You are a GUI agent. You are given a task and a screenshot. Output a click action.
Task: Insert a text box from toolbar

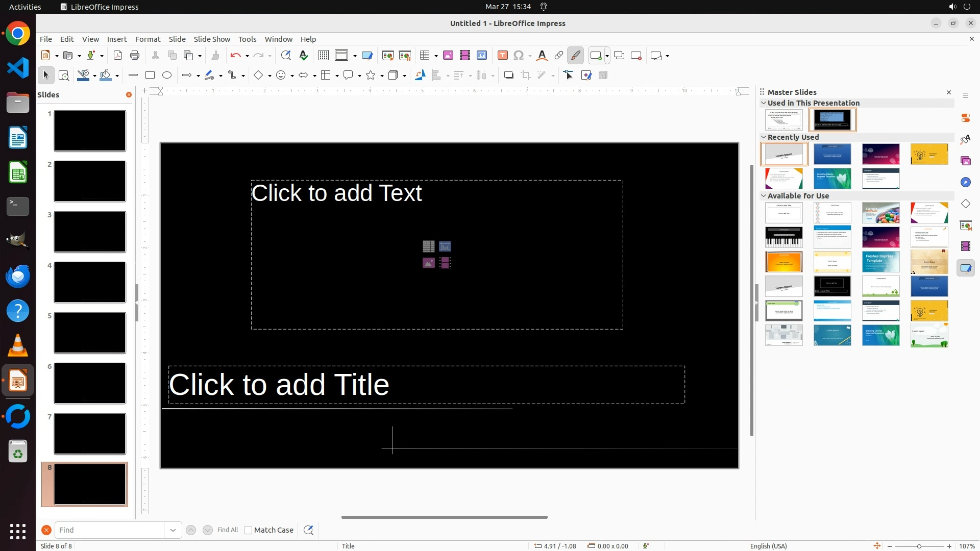502,56
